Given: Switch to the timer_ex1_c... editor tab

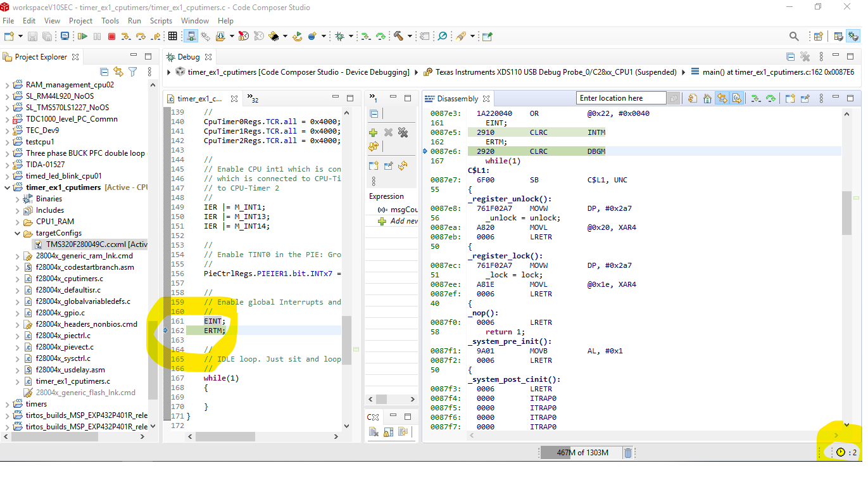Looking at the screenshot, I should tap(199, 99).
